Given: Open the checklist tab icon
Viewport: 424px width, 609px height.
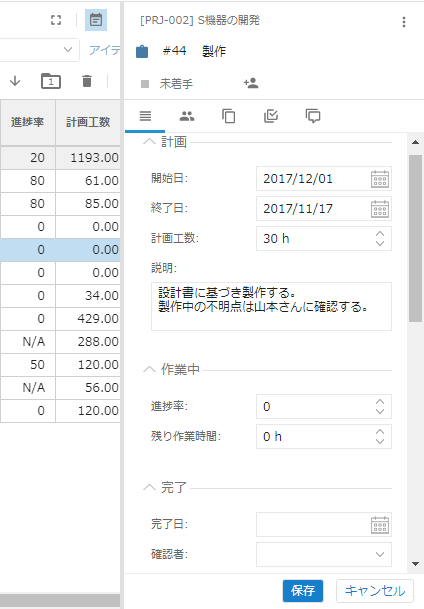Looking at the screenshot, I should 271,116.
